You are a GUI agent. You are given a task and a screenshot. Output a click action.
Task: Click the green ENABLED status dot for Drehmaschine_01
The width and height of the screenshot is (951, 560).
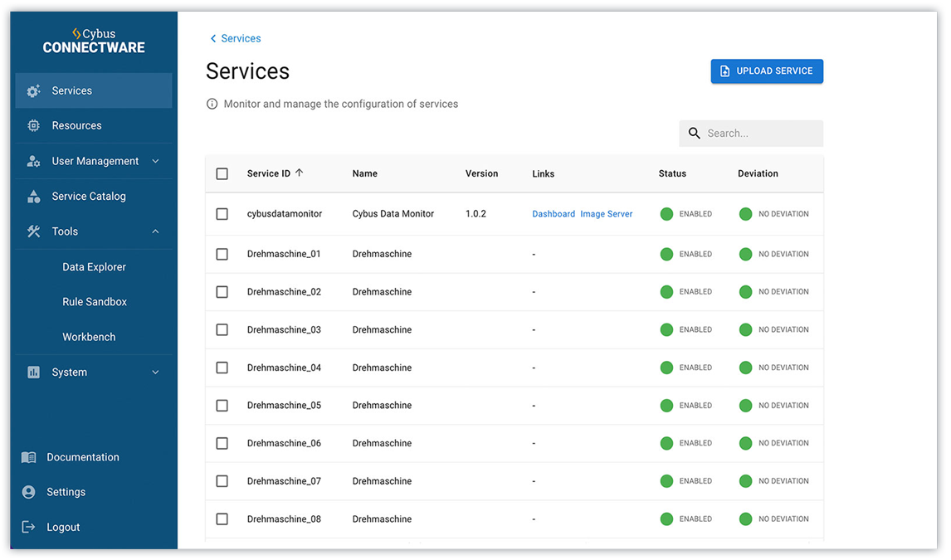click(666, 254)
